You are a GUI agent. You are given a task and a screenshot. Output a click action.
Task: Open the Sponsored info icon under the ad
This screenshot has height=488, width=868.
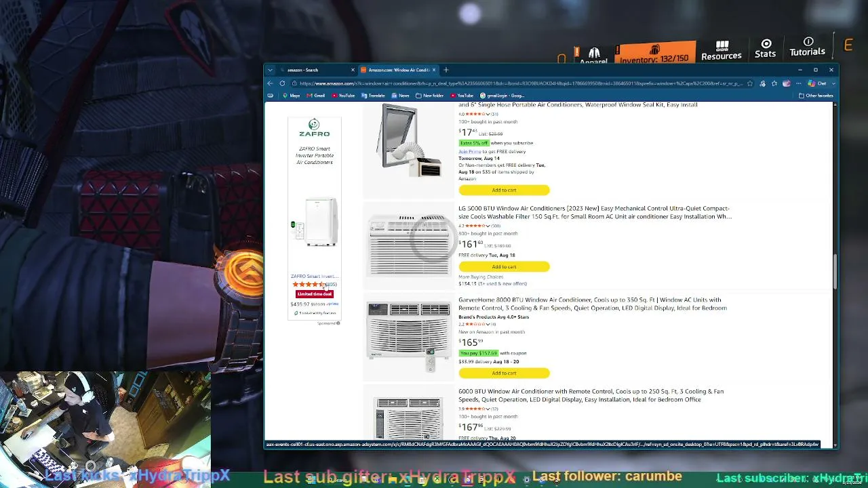pos(338,323)
